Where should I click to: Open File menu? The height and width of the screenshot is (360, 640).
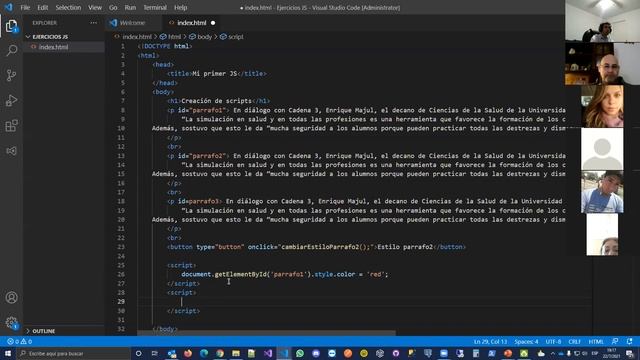25,7
